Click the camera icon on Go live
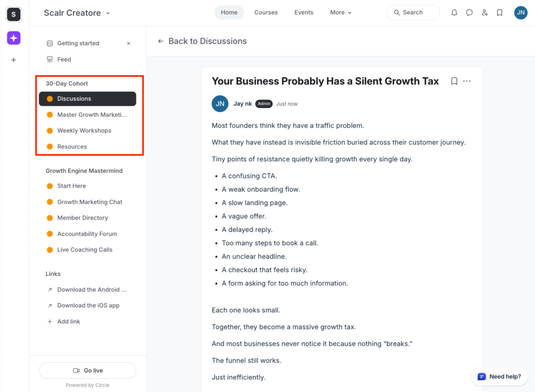The image size is (535, 392). pos(76,371)
